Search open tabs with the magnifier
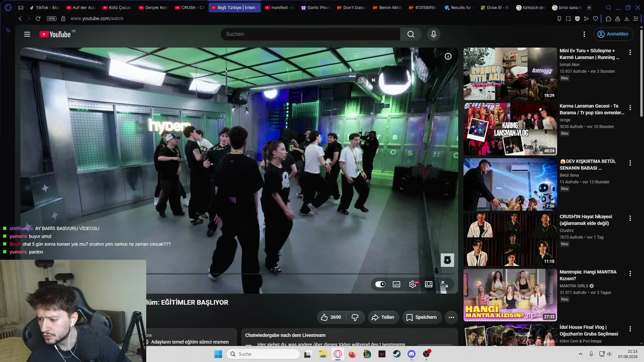Screen dimensions: 644x362 (x=608, y=8)
